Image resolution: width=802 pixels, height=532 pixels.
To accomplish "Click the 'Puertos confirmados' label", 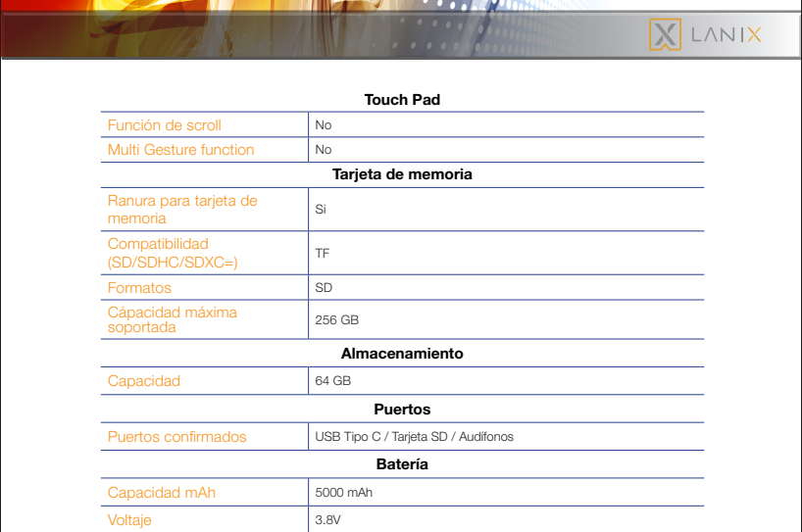I will [177, 437].
